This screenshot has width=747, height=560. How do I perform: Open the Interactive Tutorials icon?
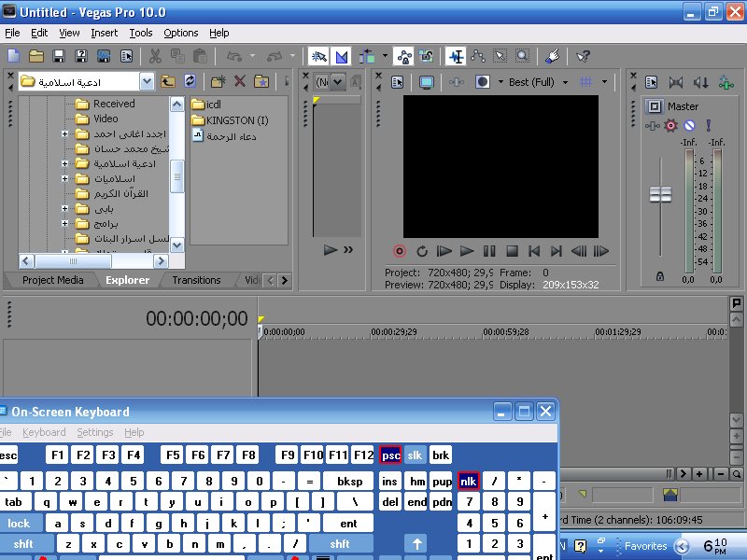[553, 56]
